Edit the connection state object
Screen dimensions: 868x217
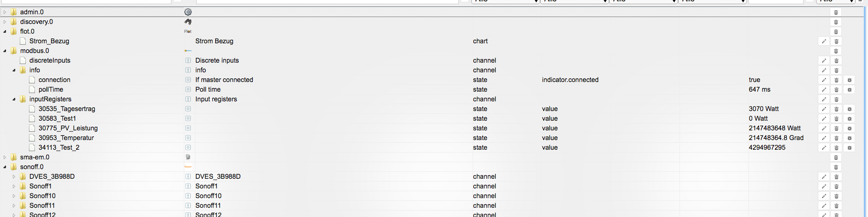point(824,80)
